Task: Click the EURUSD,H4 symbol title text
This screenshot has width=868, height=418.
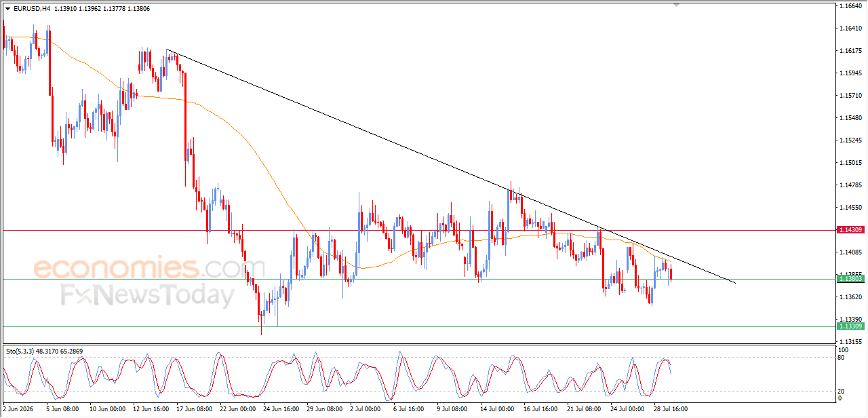Action: [31, 9]
